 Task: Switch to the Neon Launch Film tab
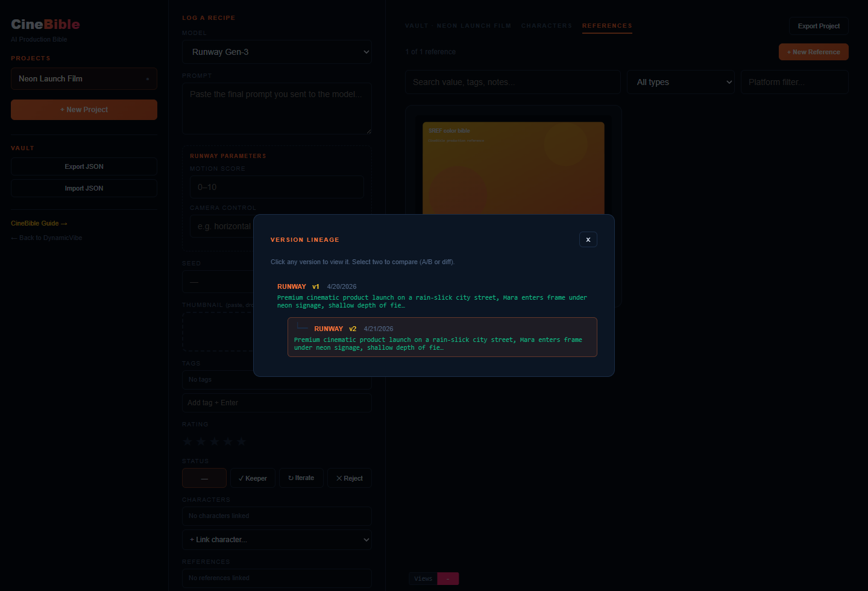pyautogui.click(x=474, y=26)
